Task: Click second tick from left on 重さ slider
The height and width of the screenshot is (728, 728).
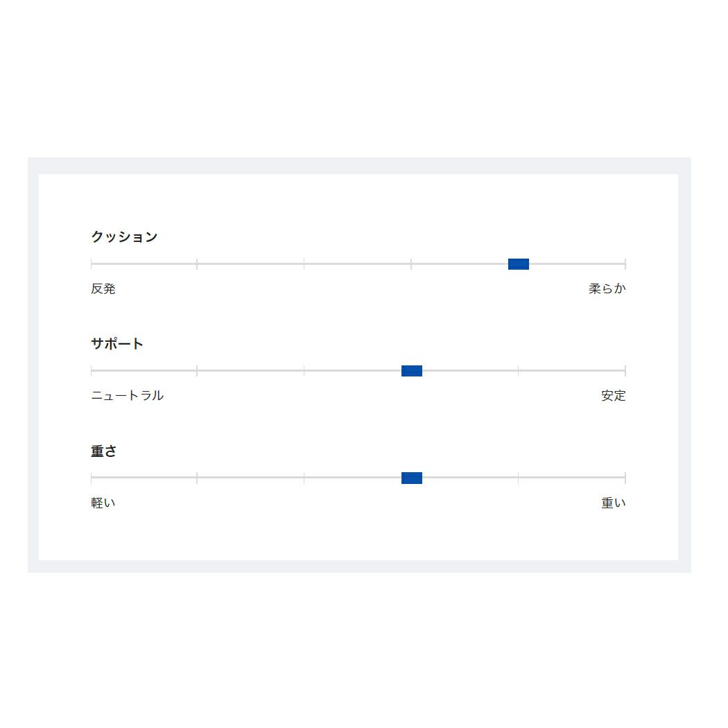Action: click(x=197, y=478)
